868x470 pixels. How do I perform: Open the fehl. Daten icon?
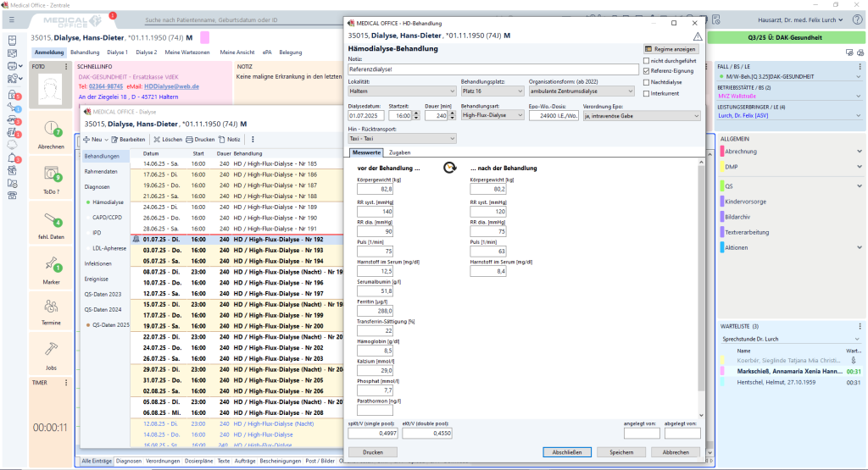coord(51,221)
